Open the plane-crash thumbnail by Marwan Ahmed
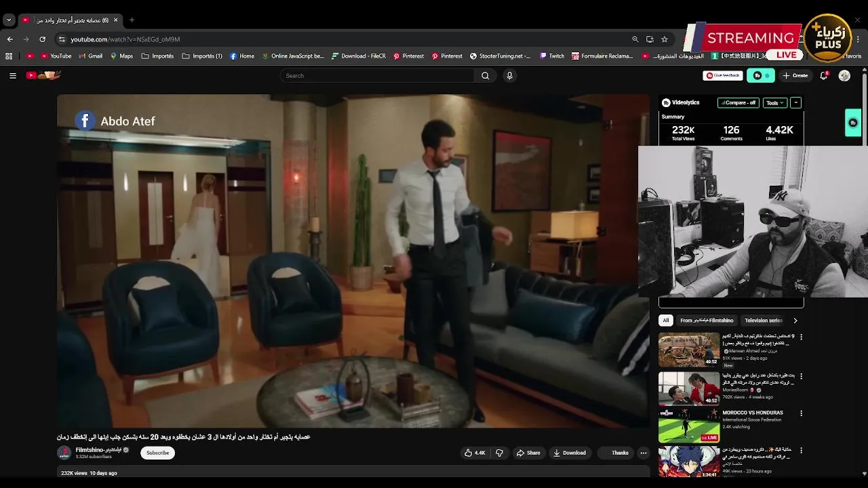This screenshot has height=488, width=868. pos(689,349)
